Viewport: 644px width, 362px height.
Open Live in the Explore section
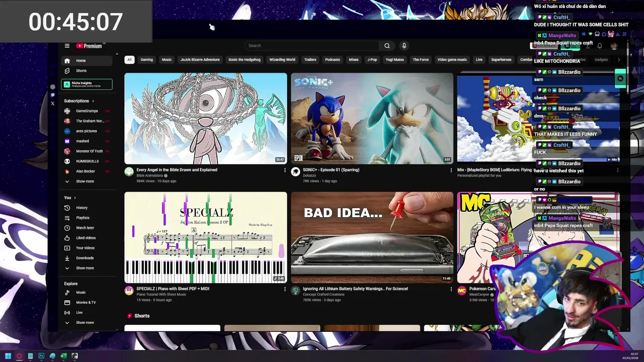tap(87, 313)
